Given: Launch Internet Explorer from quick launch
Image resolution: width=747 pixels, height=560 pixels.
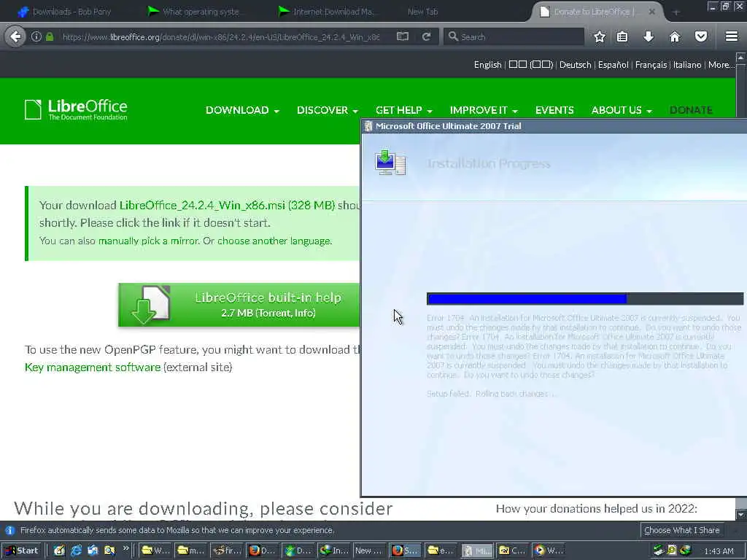Looking at the screenshot, I should [76, 551].
